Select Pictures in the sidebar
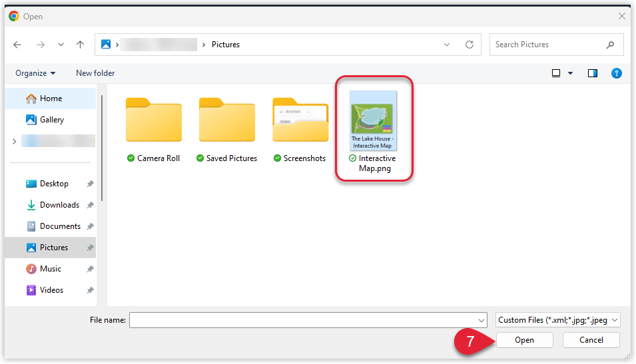This screenshot has width=636, height=364. [x=51, y=248]
